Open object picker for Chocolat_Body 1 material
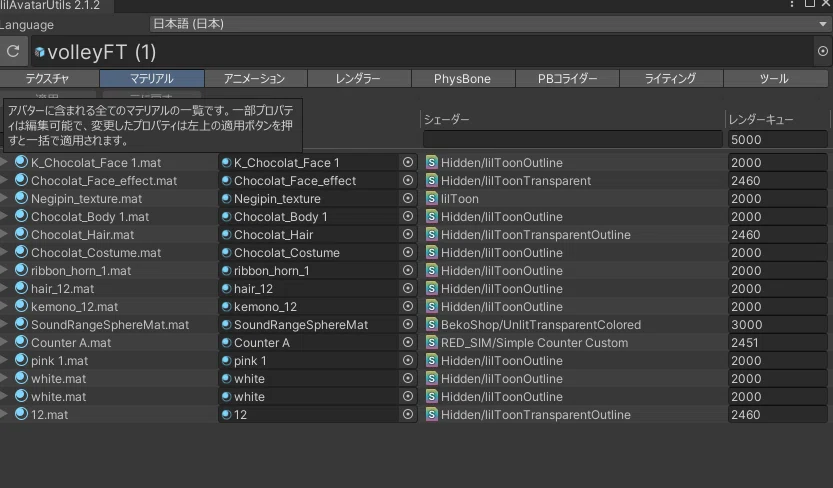This screenshot has width=833, height=488. coord(407,217)
